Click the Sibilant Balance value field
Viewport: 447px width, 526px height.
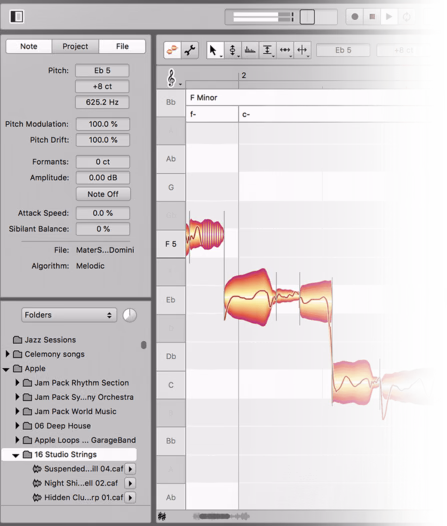pyautogui.click(x=103, y=229)
